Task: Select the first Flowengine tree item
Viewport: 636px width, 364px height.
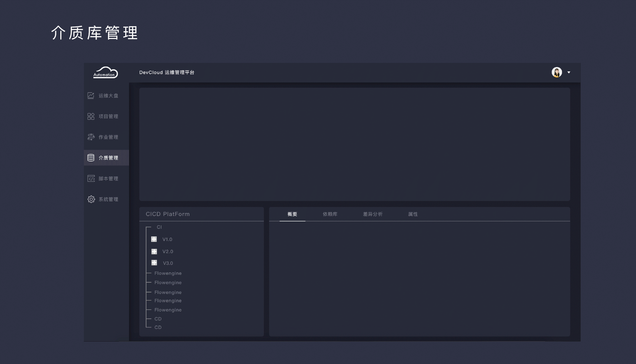Action: [x=168, y=273]
